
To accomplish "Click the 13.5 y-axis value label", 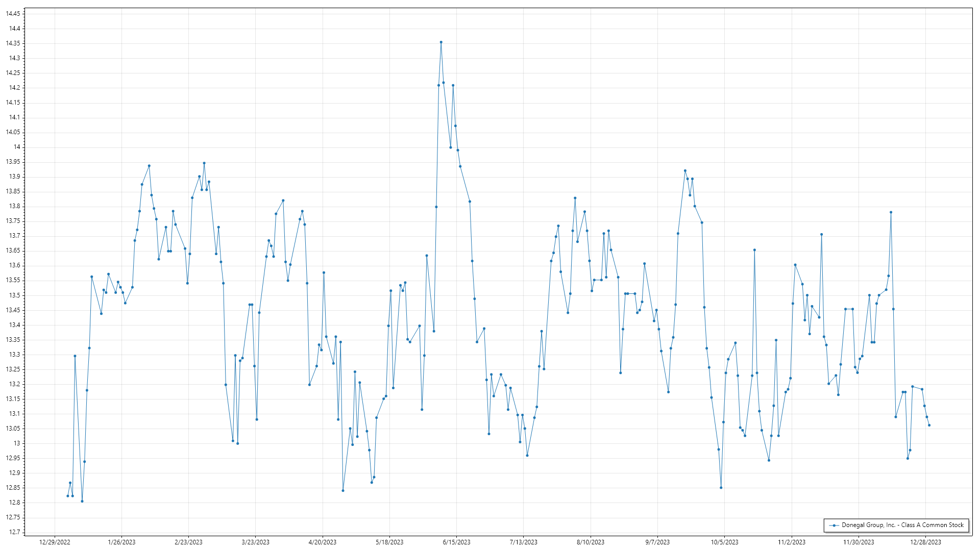I will (x=14, y=295).
